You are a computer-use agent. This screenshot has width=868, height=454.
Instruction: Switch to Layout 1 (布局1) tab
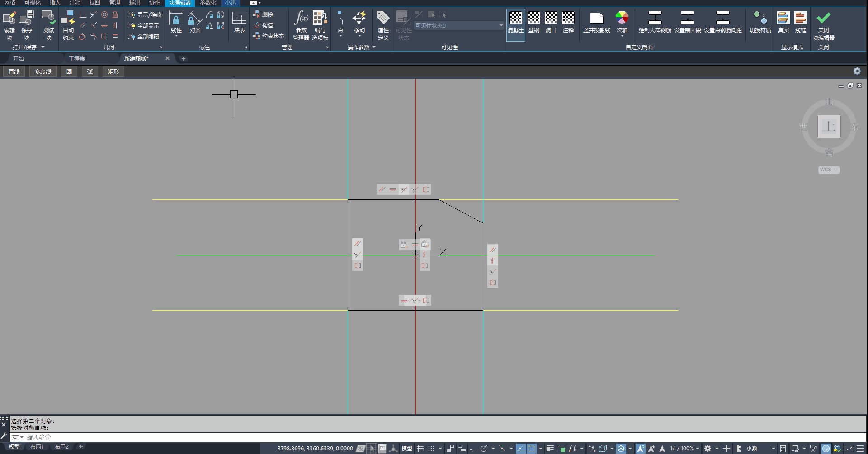click(x=37, y=447)
